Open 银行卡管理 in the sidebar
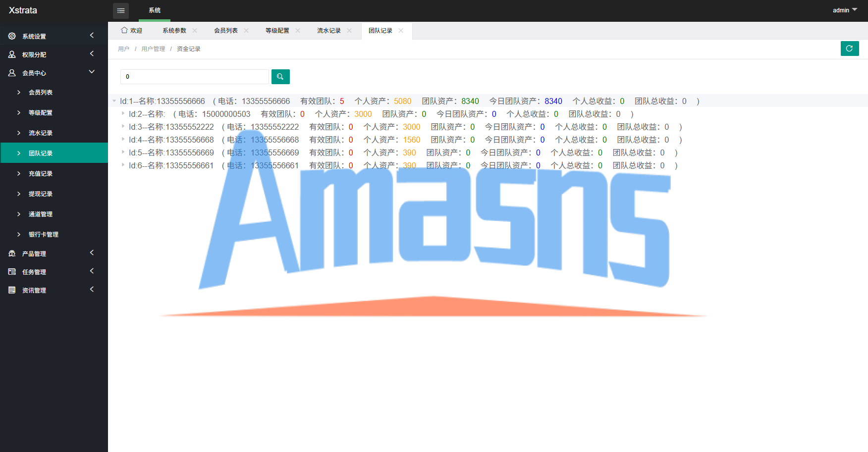 pyautogui.click(x=54, y=235)
